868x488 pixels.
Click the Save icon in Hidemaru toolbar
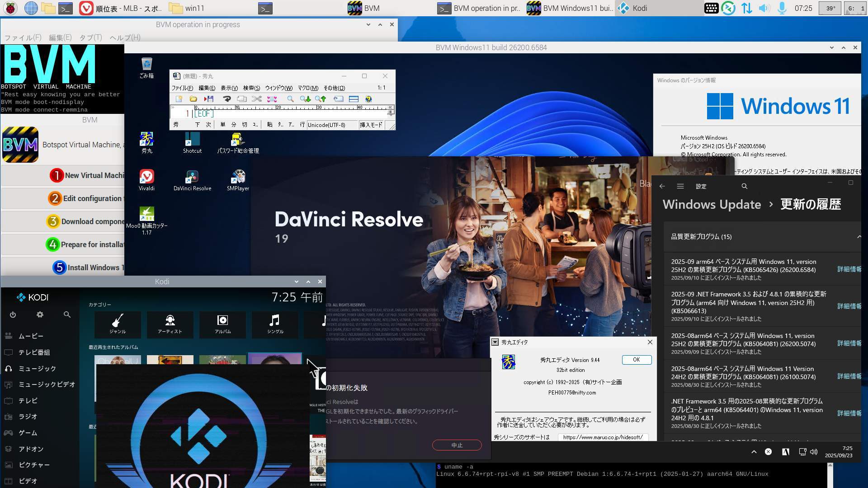click(209, 99)
